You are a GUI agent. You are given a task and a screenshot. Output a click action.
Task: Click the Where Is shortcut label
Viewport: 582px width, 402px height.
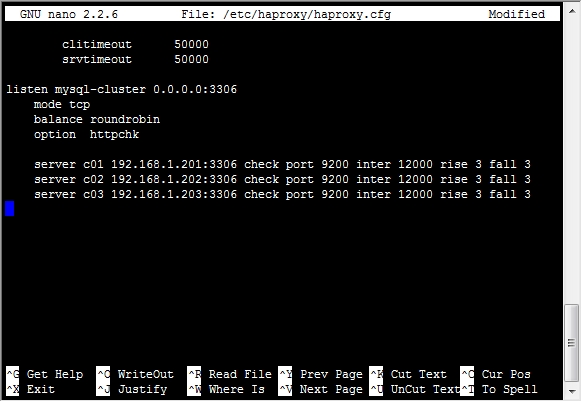(237, 389)
